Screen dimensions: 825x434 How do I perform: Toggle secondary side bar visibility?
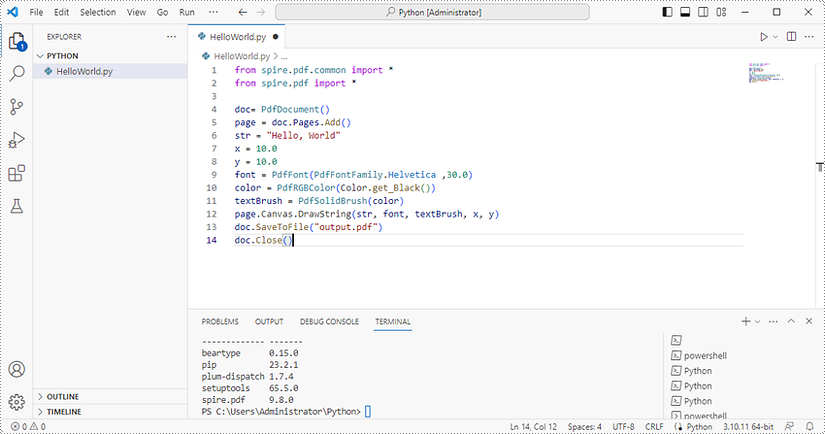703,12
